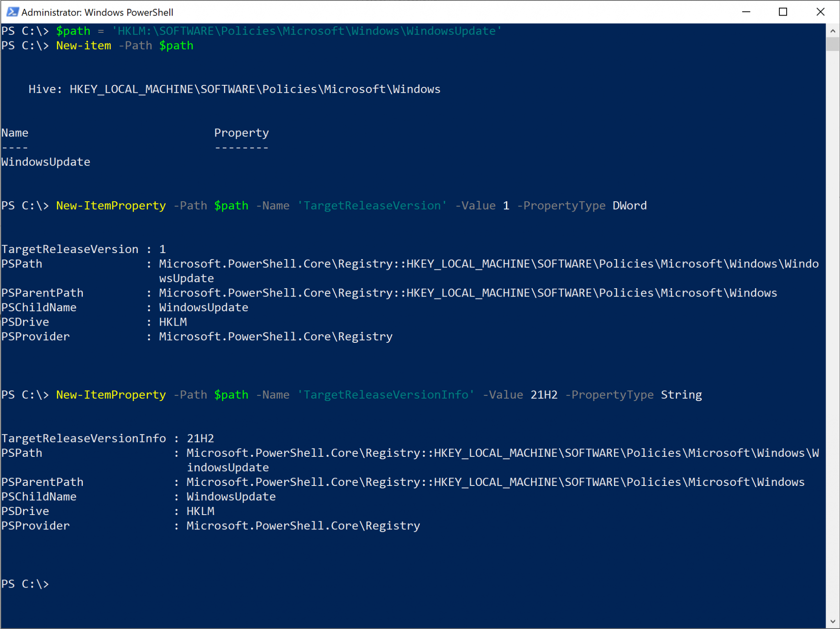This screenshot has height=629, width=840.
Task: Click the 'Name' column header
Action: pyautogui.click(x=15, y=133)
